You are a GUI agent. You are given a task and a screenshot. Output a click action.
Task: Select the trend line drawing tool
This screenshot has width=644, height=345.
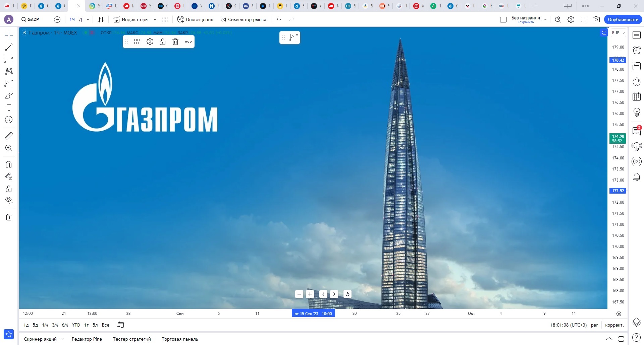click(x=9, y=47)
